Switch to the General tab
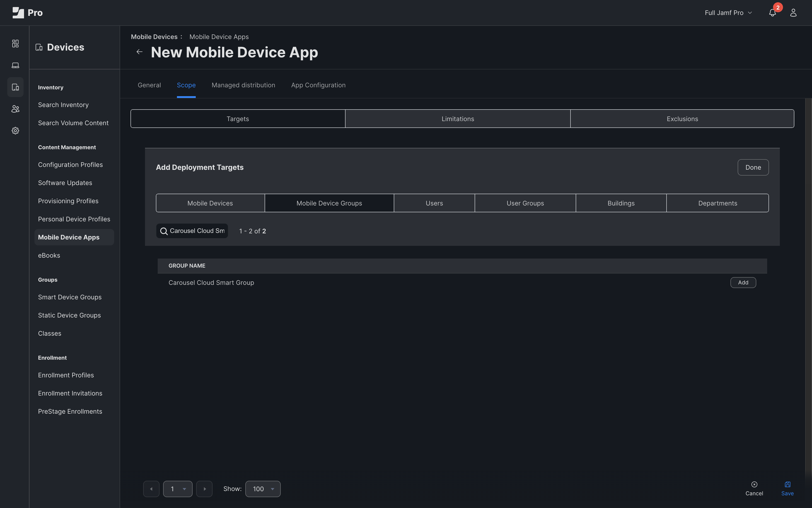Image resolution: width=812 pixels, height=508 pixels. point(149,85)
